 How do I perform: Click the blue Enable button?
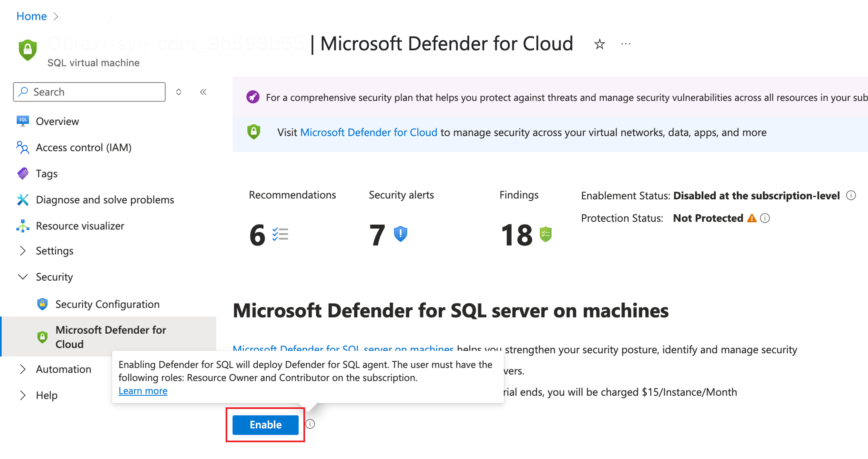click(x=265, y=425)
